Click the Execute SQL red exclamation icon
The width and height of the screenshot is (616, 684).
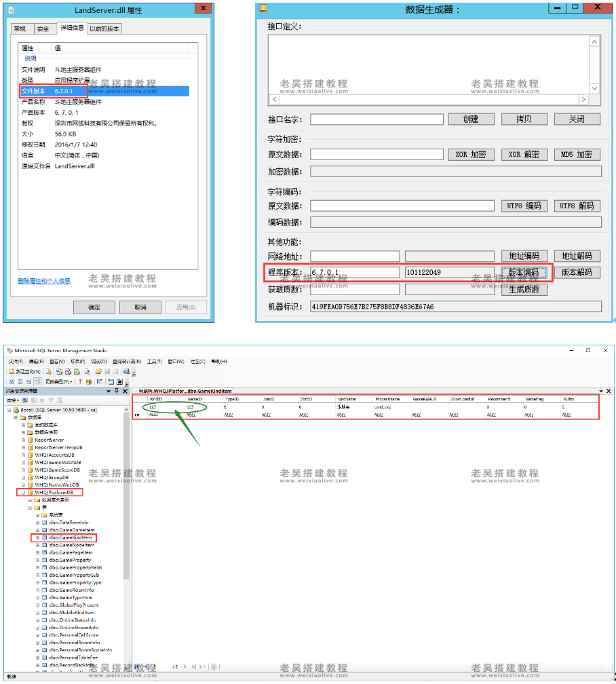coord(79,381)
